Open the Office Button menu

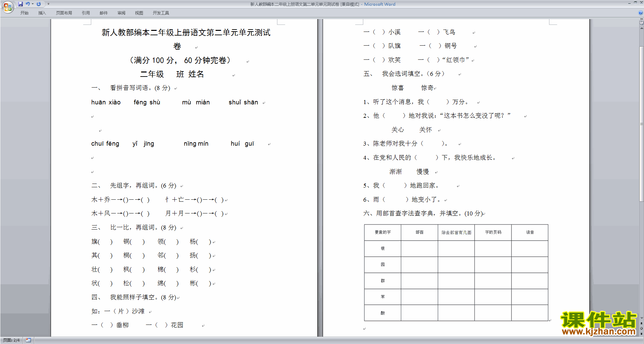tap(7, 7)
